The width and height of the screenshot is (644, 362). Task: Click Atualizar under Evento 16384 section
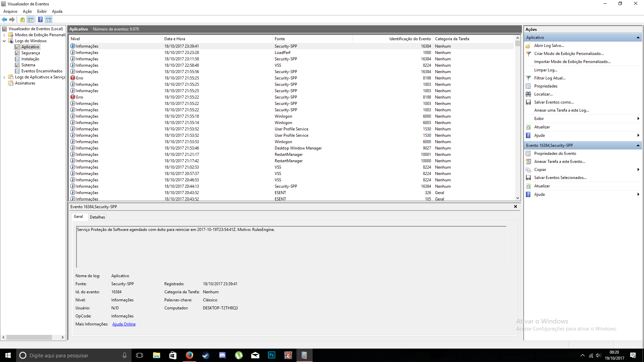542,186
